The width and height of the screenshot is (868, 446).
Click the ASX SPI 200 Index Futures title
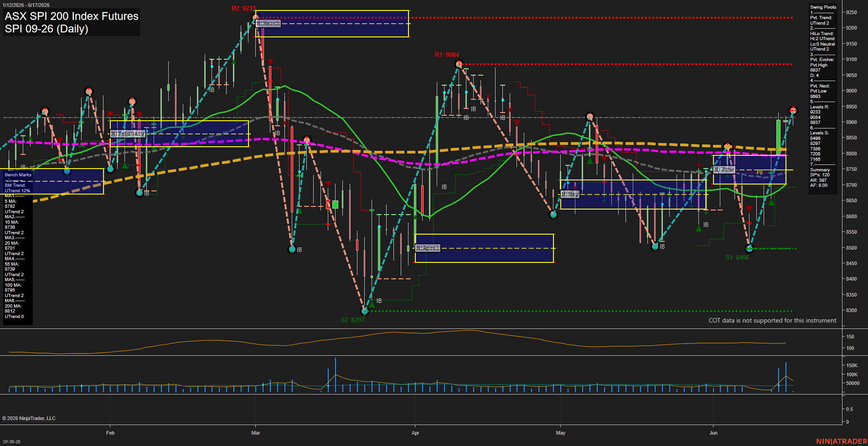[x=72, y=16]
